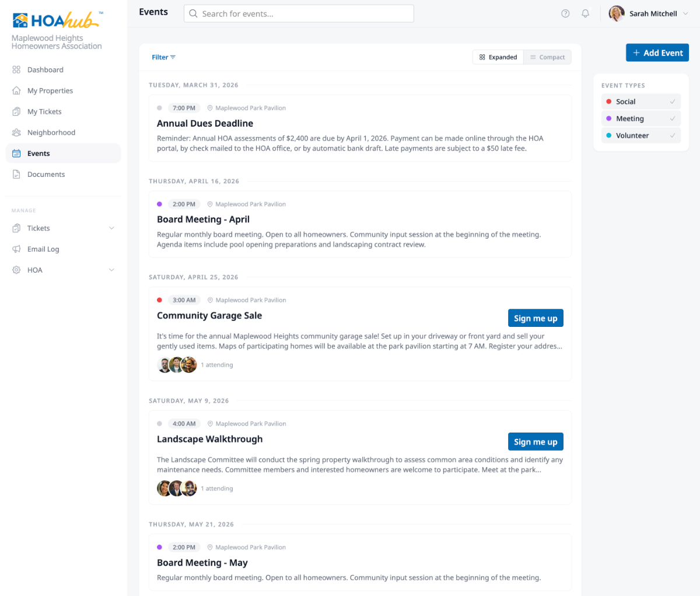This screenshot has height=596, width=700.
Task: Select the My Properties sidebar icon
Action: [x=16, y=90]
